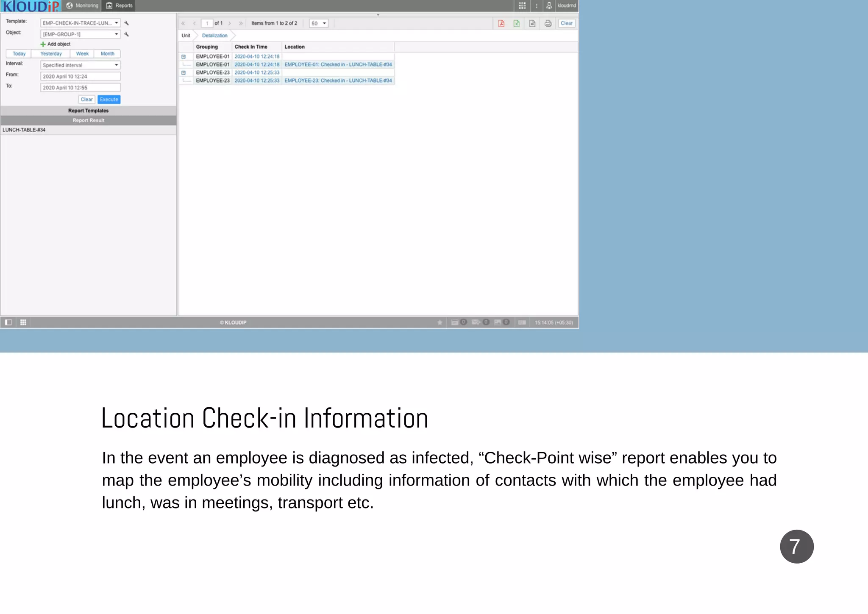Click the wrench icon beside Object
The height and width of the screenshot is (614, 868).
coord(126,34)
